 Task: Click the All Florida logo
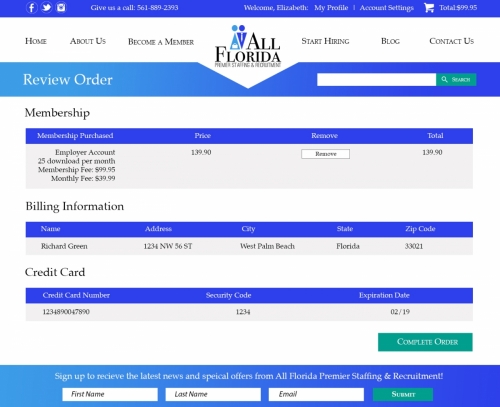point(248,46)
